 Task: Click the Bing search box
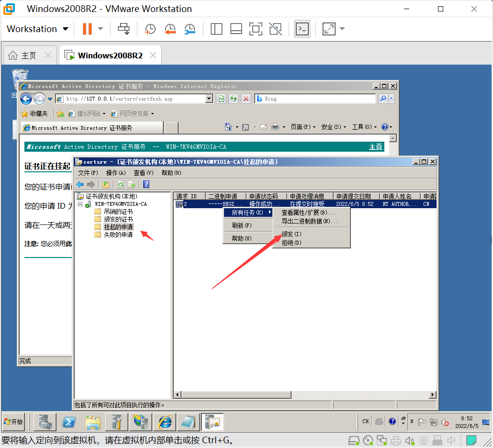tap(315, 99)
